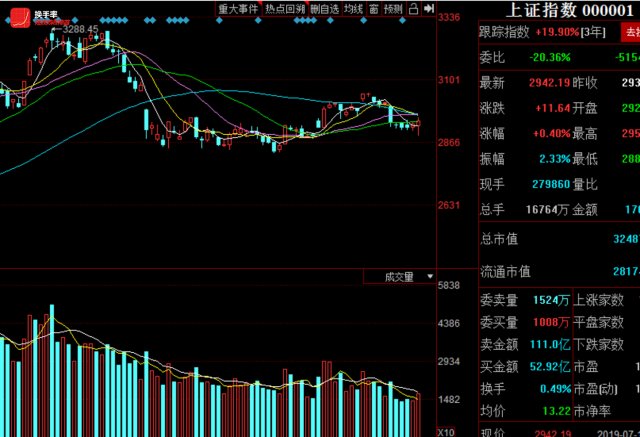Select the 委比 value -20.36%
Viewport: 640px width, 437px height.
pos(550,58)
